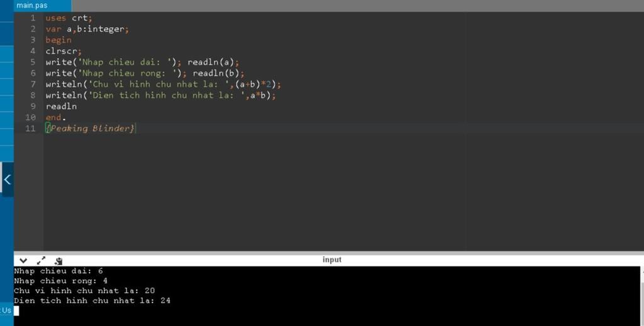The width and height of the screenshot is (644, 326).
Task: Click 'Dien tich hinh chu nhat la: ' string in code
Action: click(x=166, y=95)
